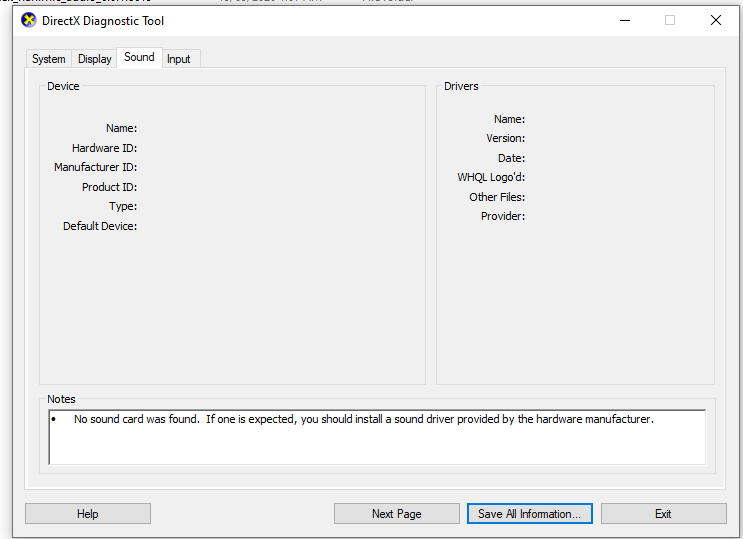Screen dimensions: 743x539
Task: Click the 'Notes' group heading
Action: pos(61,399)
